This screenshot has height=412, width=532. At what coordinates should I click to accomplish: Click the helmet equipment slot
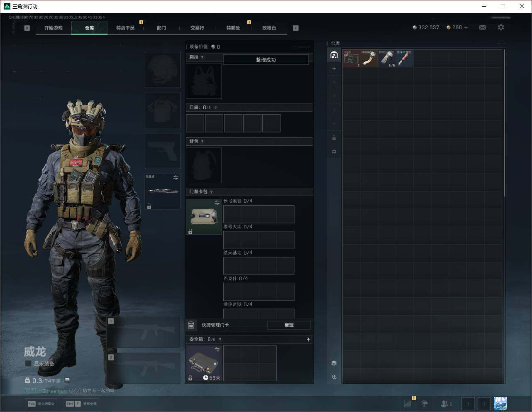[x=162, y=70]
